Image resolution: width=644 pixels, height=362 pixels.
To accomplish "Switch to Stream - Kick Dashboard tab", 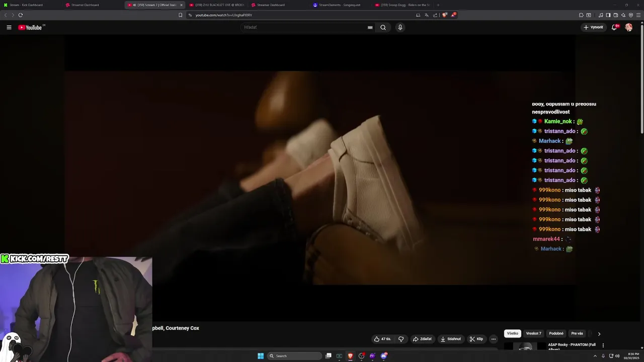I will pos(27,5).
